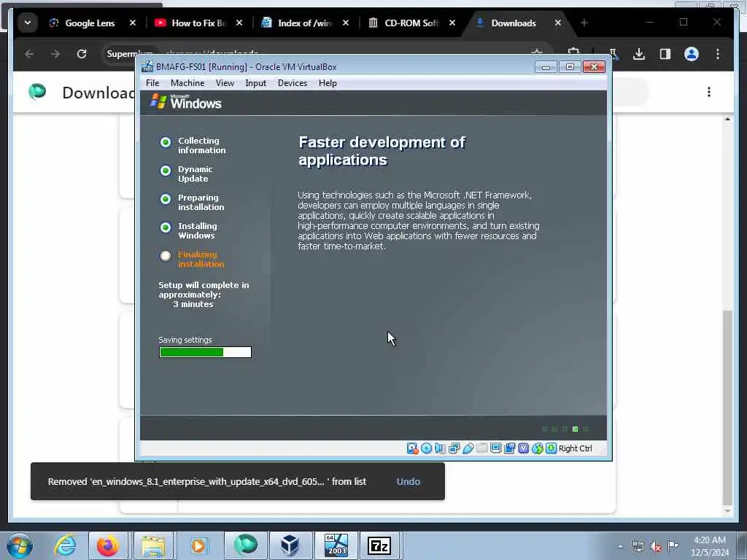
Task: Launch Internet Explorer from the taskbar
Action: click(x=65, y=545)
